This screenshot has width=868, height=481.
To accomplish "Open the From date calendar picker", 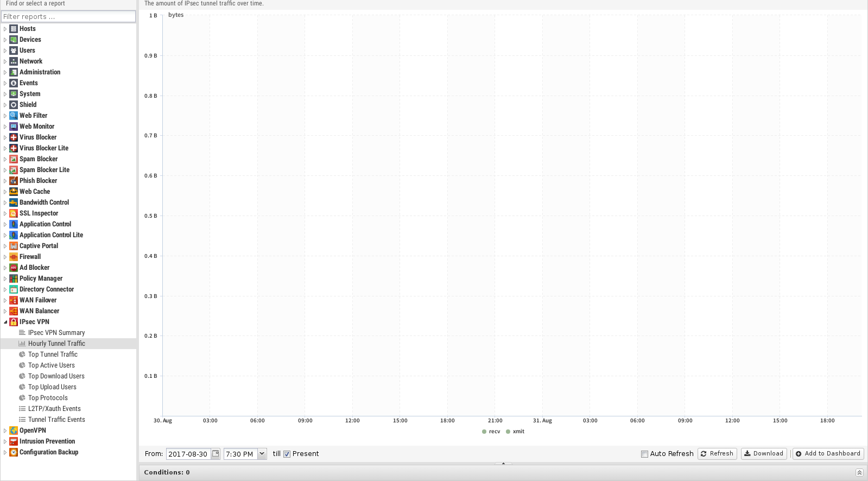I will [216, 454].
